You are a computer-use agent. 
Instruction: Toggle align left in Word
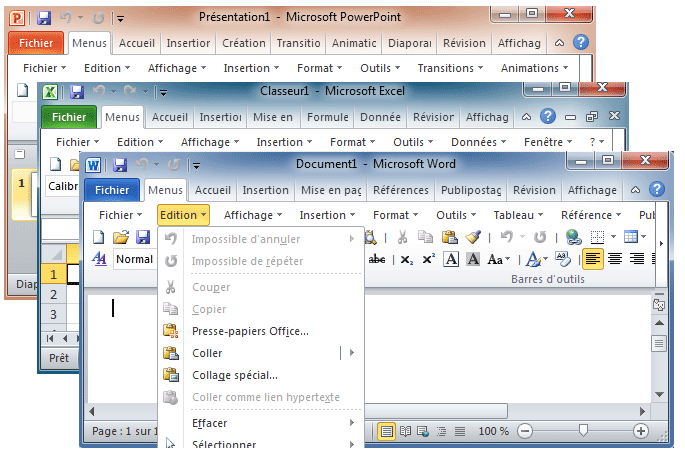point(592,259)
